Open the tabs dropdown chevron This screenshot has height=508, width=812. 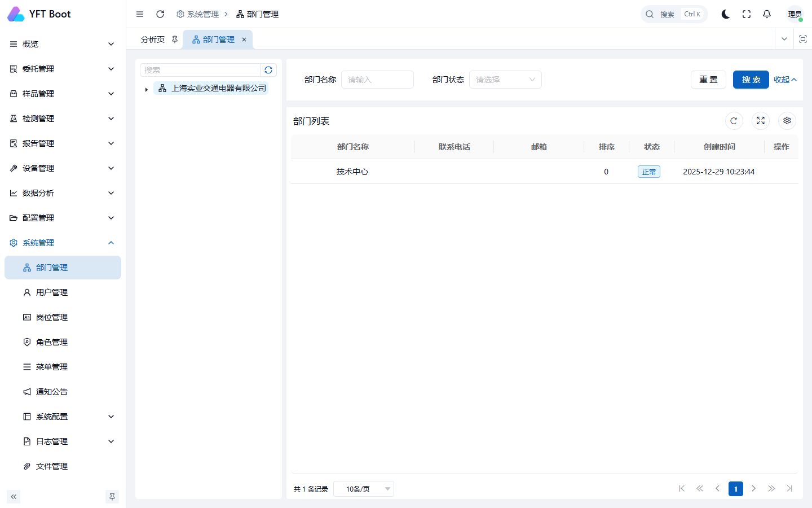784,39
